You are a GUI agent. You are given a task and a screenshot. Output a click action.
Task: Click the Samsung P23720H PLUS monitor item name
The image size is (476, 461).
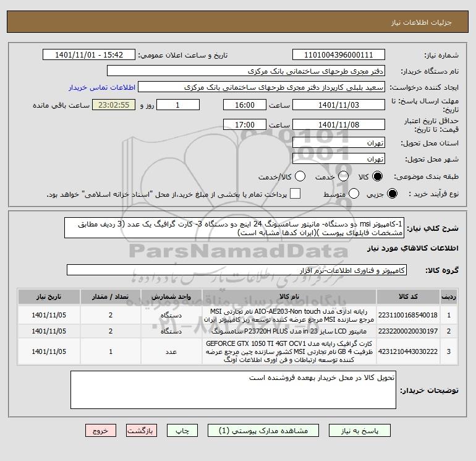(289, 331)
